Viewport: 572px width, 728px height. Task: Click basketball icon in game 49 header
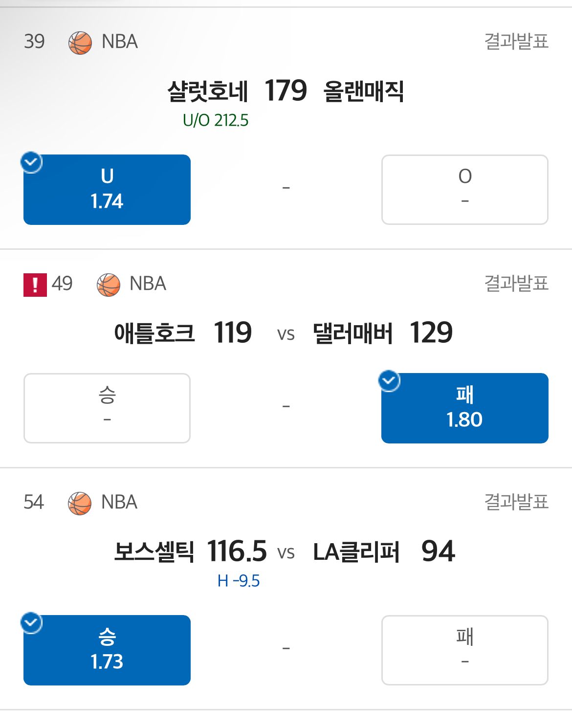[x=109, y=285]
